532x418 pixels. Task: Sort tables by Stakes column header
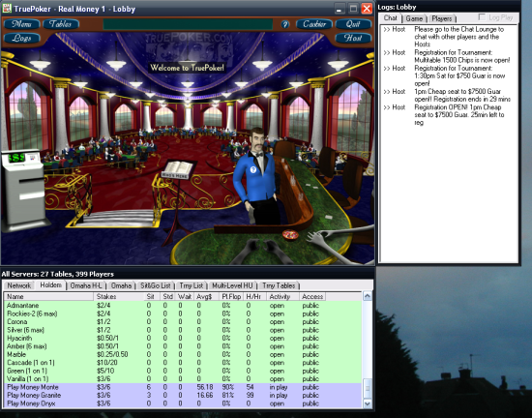tap(119, 296)
